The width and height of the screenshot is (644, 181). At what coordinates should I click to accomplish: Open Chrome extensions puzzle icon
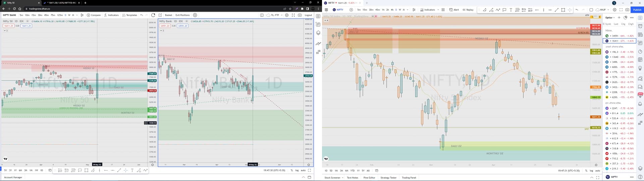pos(302,9)
